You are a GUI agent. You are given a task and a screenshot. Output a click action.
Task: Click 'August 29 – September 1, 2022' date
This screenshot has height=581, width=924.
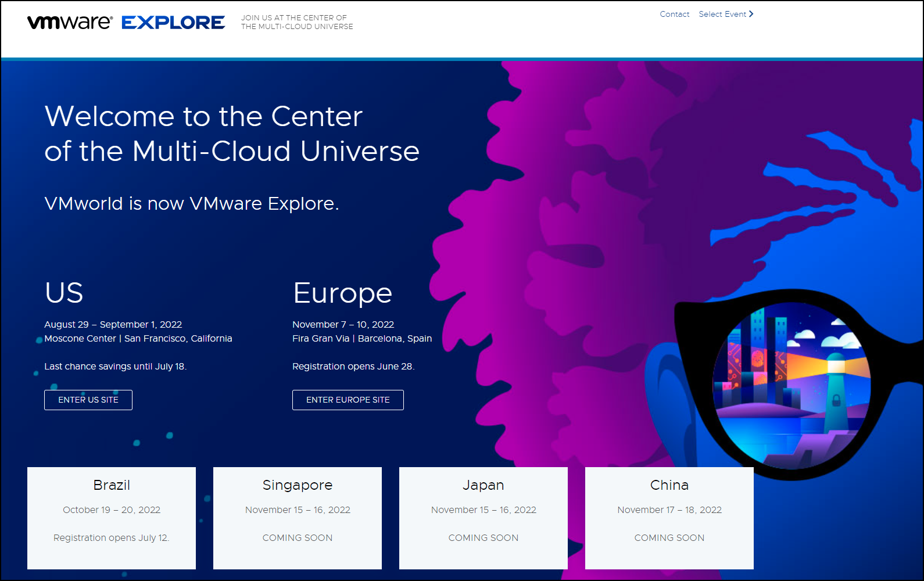click(x=113, y=324)
